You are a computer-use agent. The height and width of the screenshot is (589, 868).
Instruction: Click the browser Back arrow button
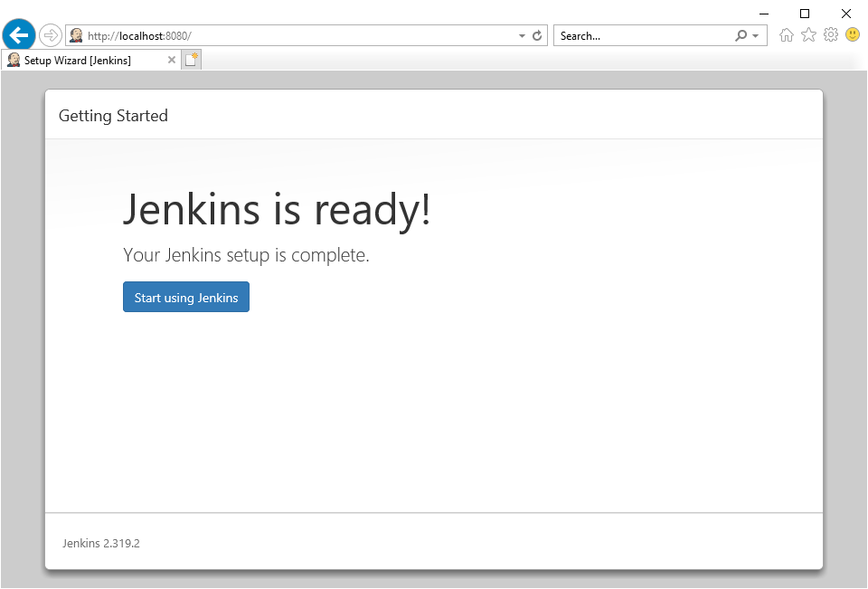(19, 35)
